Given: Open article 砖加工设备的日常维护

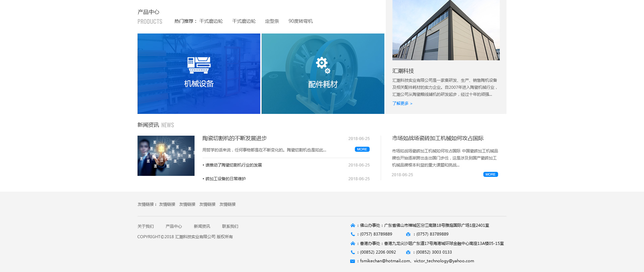Looking at the screenshot, I should (x=225, y=179).
